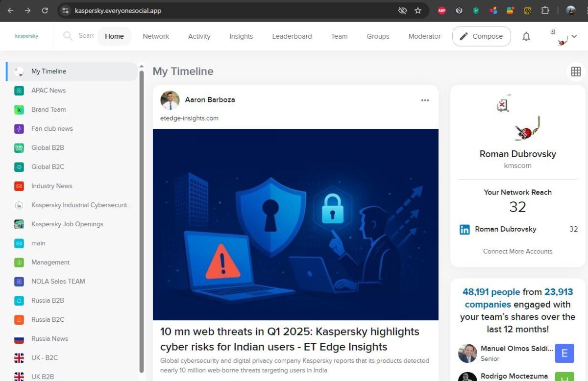
Task: Open the Home tab
Action: (114, 36)
